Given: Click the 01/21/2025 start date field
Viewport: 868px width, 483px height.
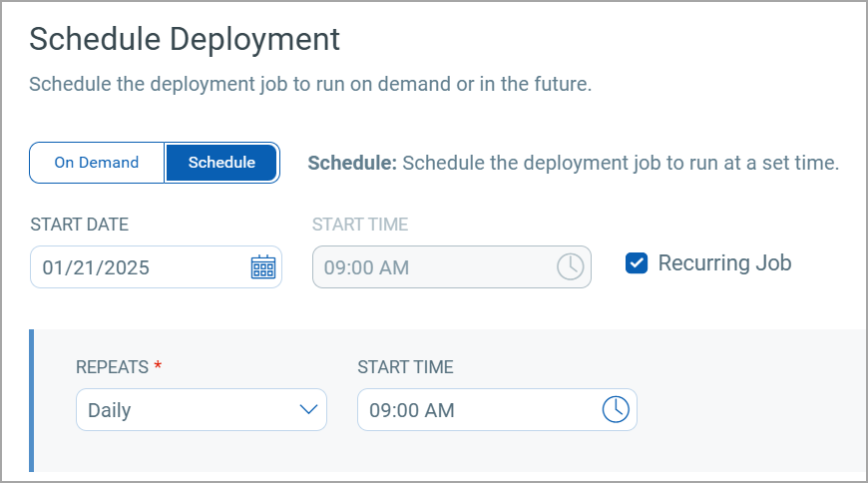Looking at the screenshot, I should [x=140, y=267].
